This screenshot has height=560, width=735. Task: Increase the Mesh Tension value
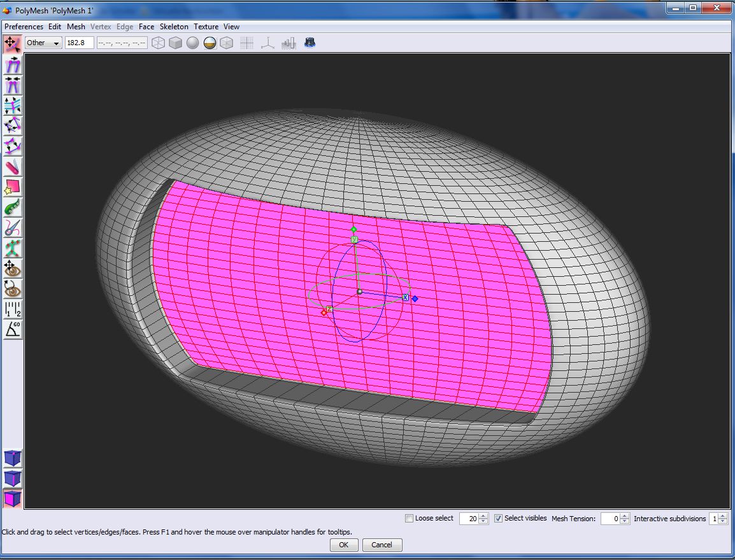[625, 516]
